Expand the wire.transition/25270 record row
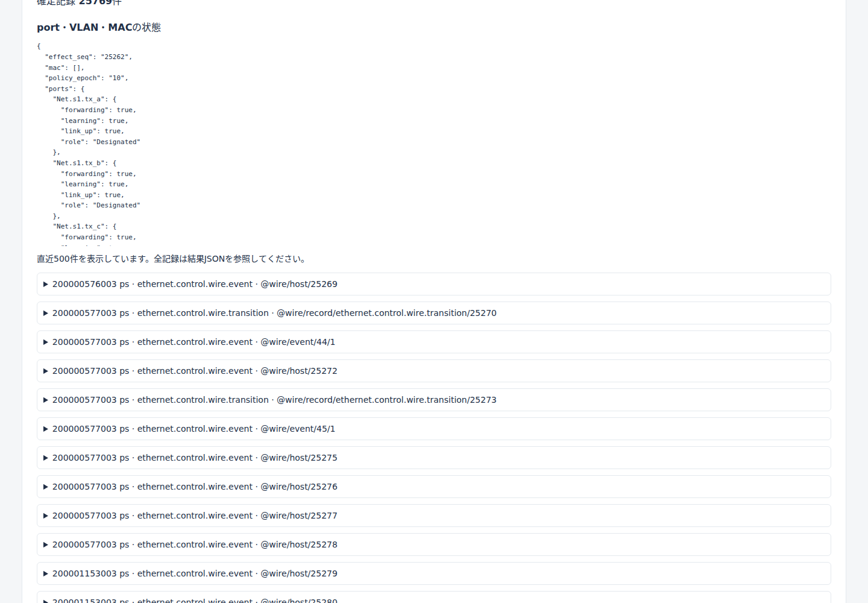The height and width of the screenshot is (603, 868). point(433,313)
